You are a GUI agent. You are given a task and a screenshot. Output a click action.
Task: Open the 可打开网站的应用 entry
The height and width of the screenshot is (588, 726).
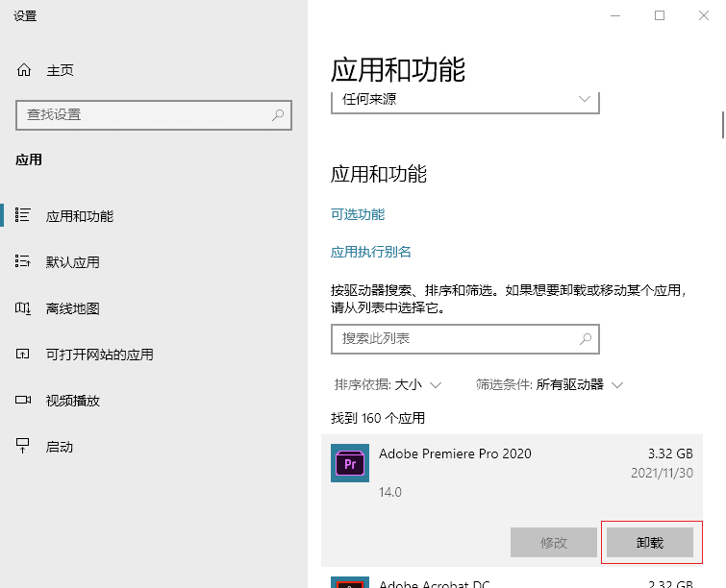coord(100,355)
